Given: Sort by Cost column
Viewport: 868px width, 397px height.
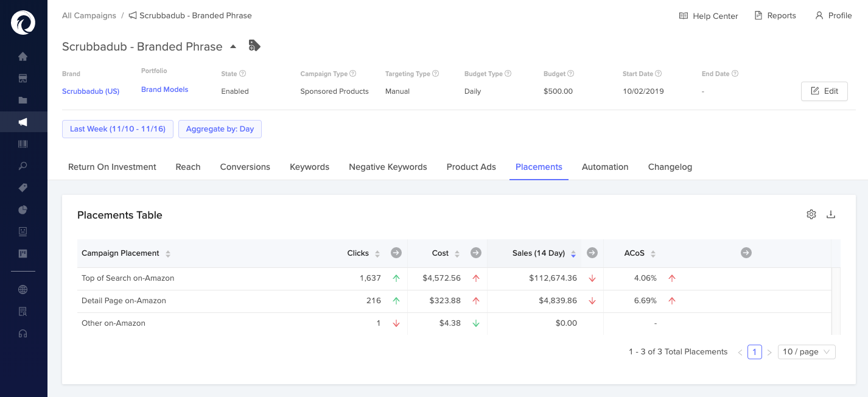Looking at the screenshot, I should [x=457, y=253].
